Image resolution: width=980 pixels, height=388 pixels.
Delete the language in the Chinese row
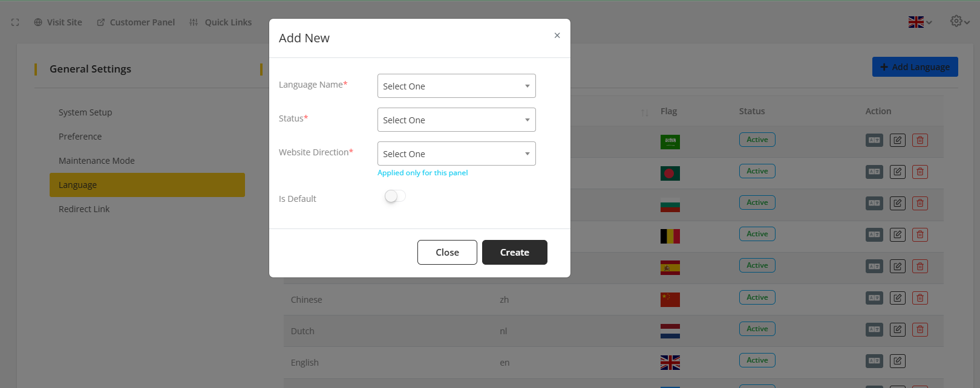coord(920,298)
